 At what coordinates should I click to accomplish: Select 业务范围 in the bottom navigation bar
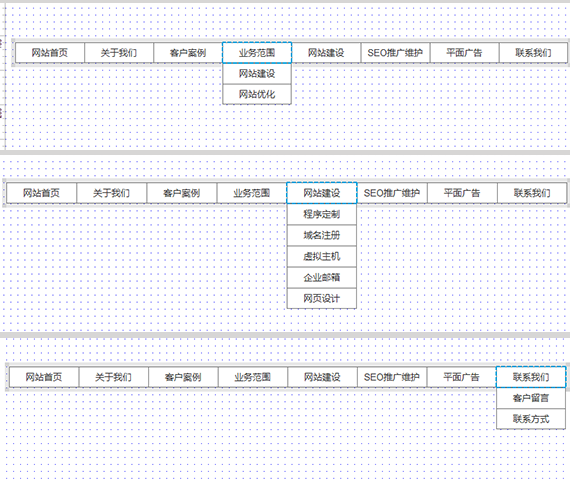253,377
